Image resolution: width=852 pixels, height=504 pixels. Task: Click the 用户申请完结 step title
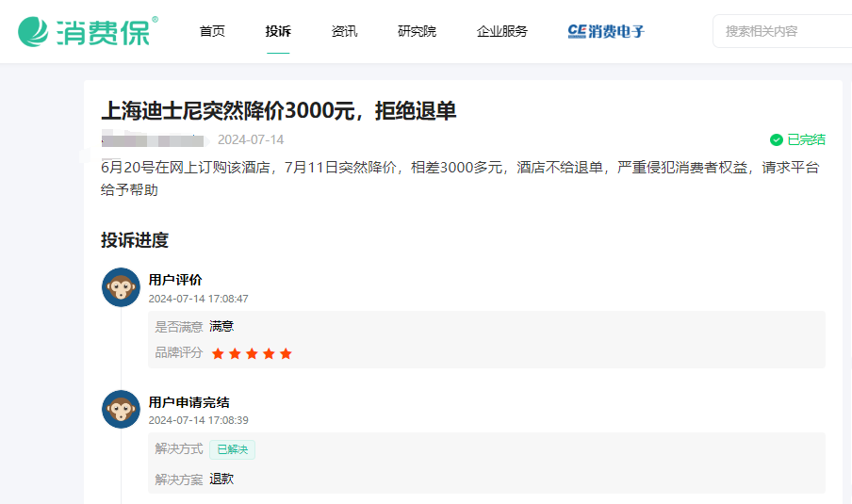point(189,402)
